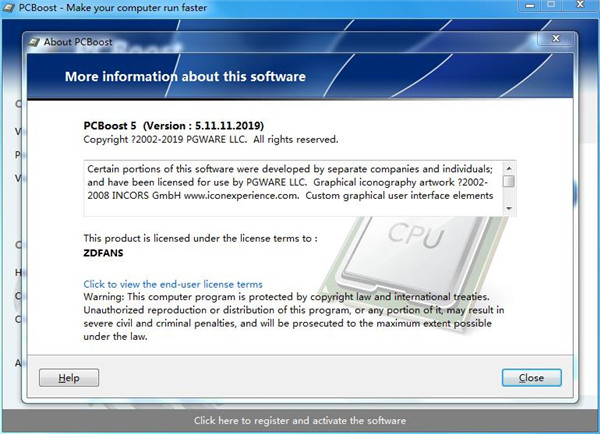This screenshot has width=600, height=434.
Task: Click 'This product is licensed under' text
Action: pos(201,238)
